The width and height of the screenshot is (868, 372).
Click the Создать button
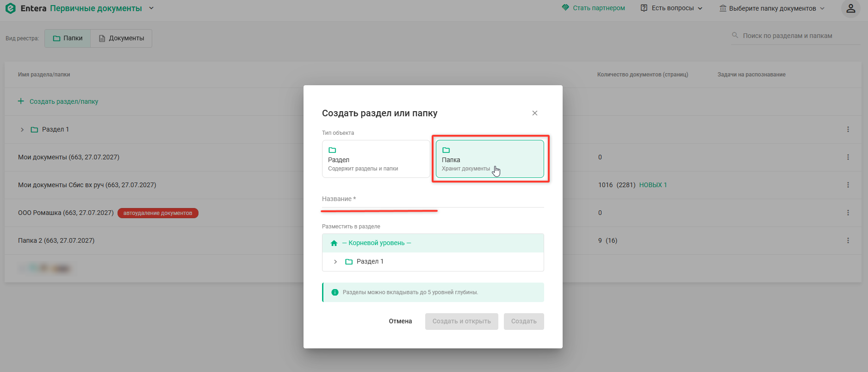pos(524,321)
